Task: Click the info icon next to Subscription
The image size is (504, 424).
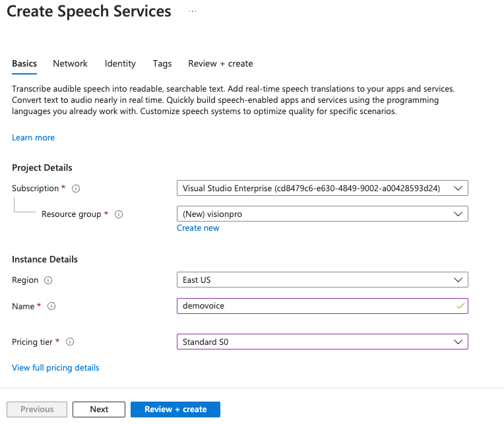Action: tap(76, 189)
